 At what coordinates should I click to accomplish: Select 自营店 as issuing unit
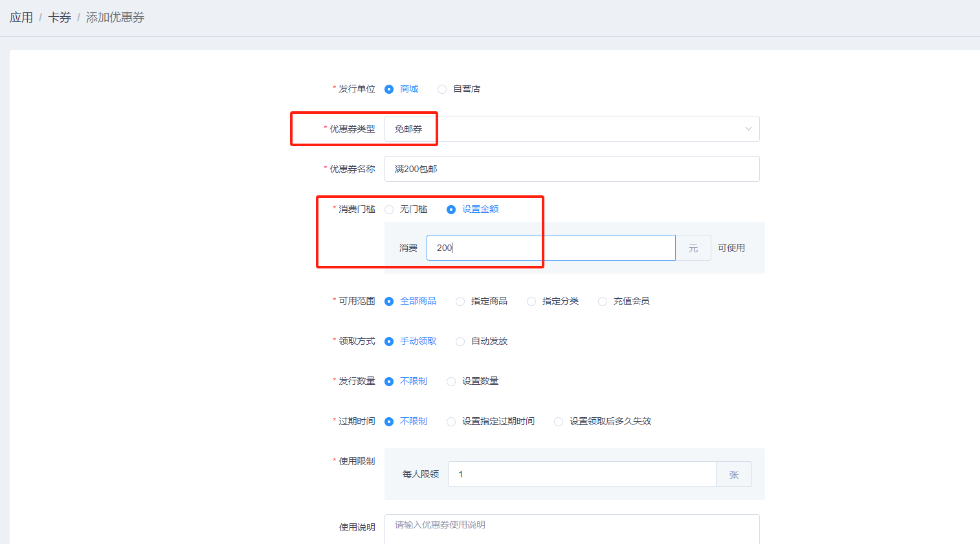(x=442, y=89)
